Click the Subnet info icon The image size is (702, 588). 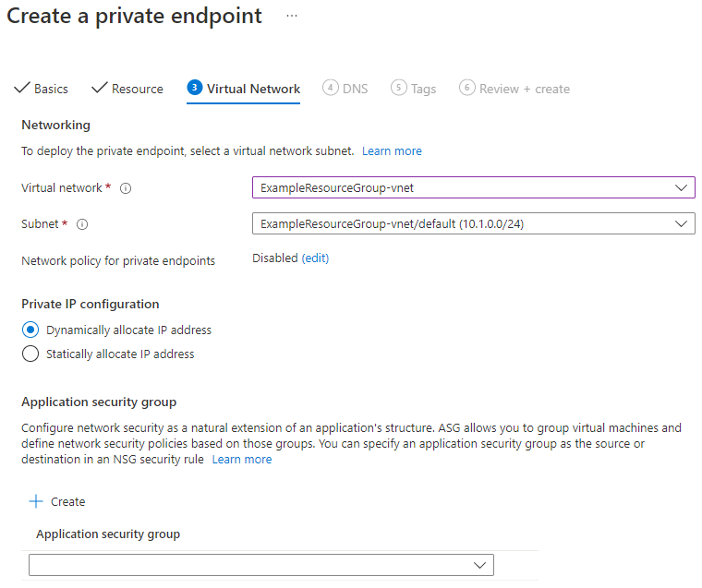(82, 224)
